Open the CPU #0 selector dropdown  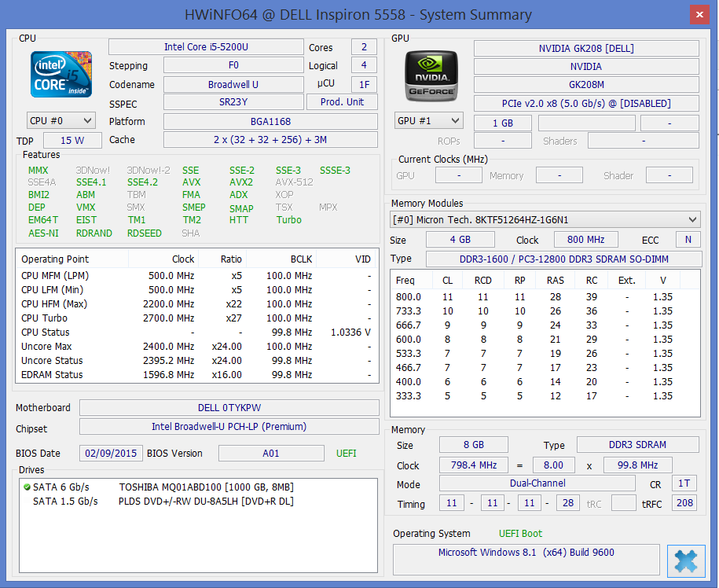click(x=61, y=120)
